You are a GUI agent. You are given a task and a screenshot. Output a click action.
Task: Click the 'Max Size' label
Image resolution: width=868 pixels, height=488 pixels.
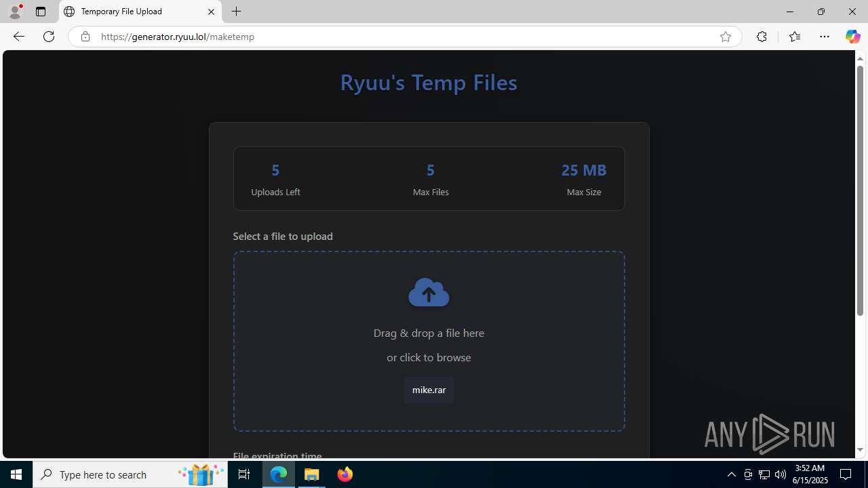(584, 192)
